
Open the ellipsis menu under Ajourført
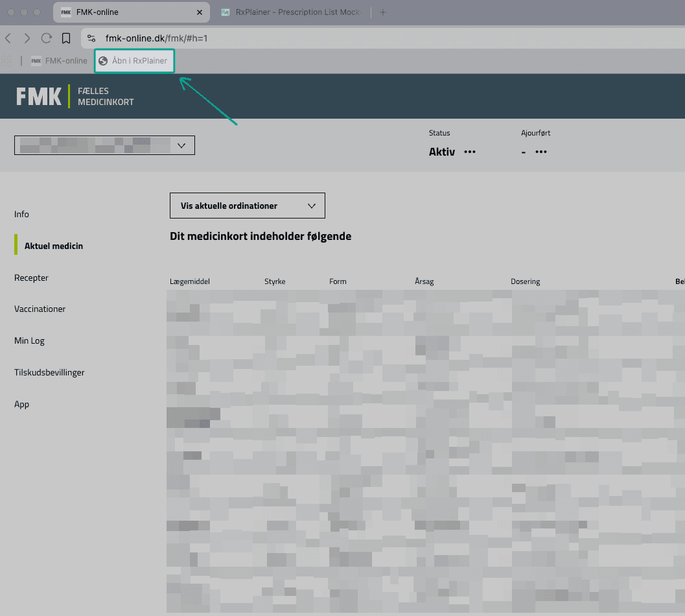pyautogui.click(x=541, y=152)
